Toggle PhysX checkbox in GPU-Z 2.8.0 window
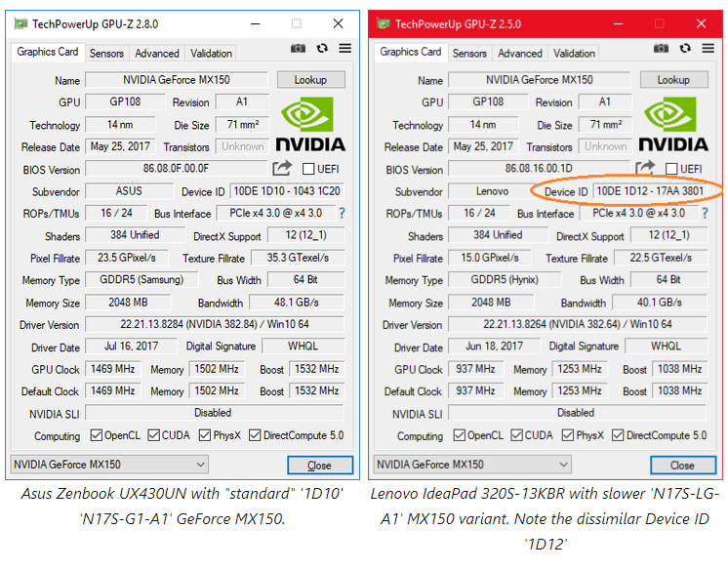Image resolution: width=728 pixels, height=569 pixels. pos(205,435)
